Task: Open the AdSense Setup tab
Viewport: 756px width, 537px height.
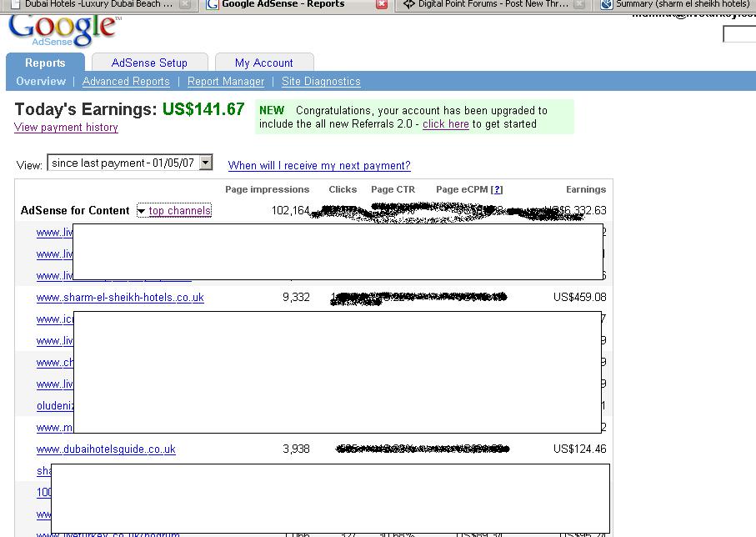Action: pyautogui.click(x=149, y=63)
